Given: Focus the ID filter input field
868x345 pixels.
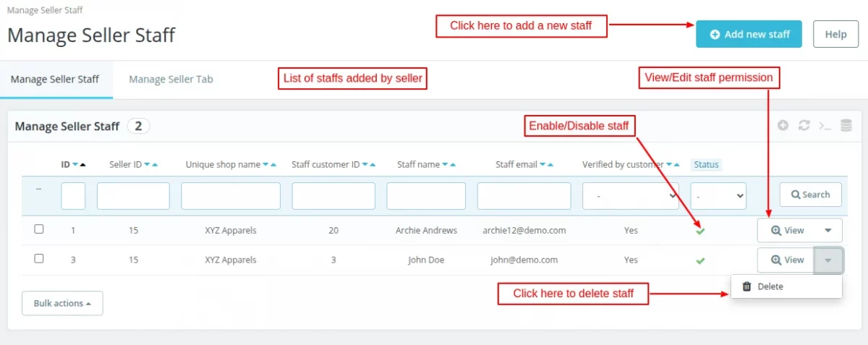Looking at the screenshot, I should pos(73,196).
